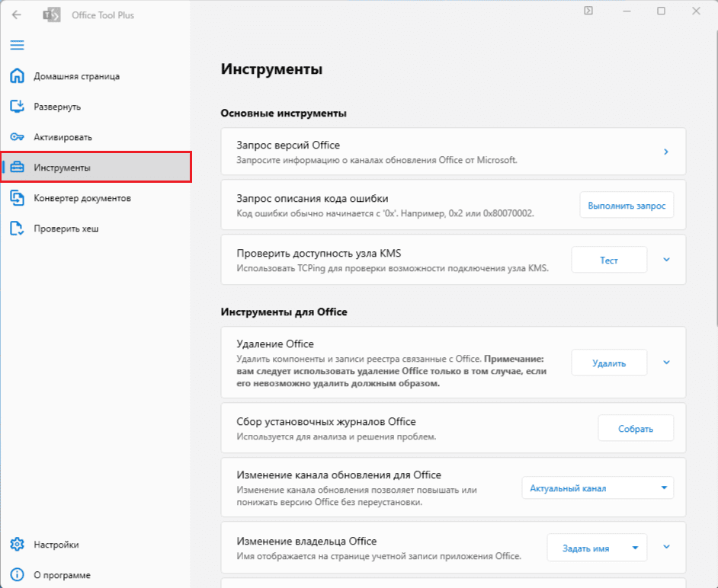Image resolution: width=718 pixels, height=588 pixels.
Task: Open Home page via house icon
Action: [17, 76]
